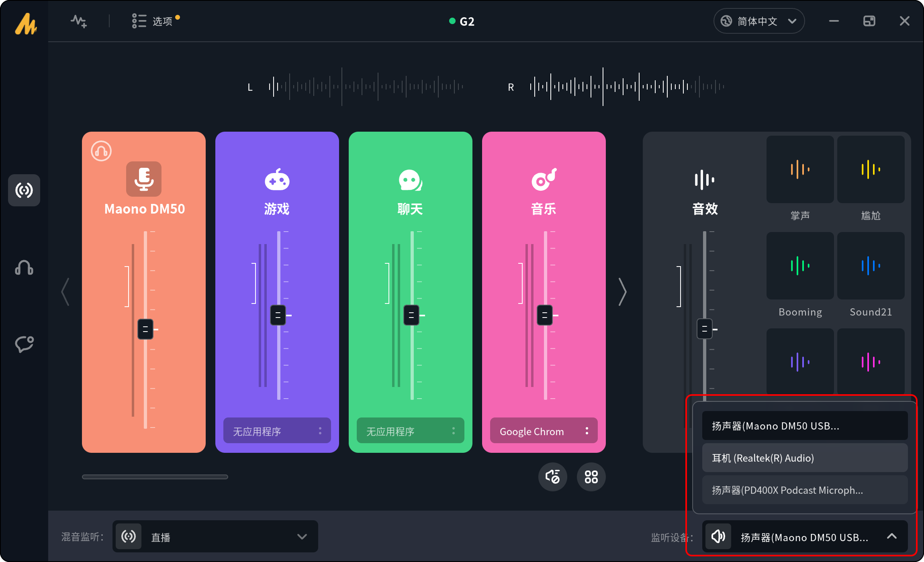Click the waveform add icon in top bar
Viewport: 924px width, 562px height.
tap(79, 21)
